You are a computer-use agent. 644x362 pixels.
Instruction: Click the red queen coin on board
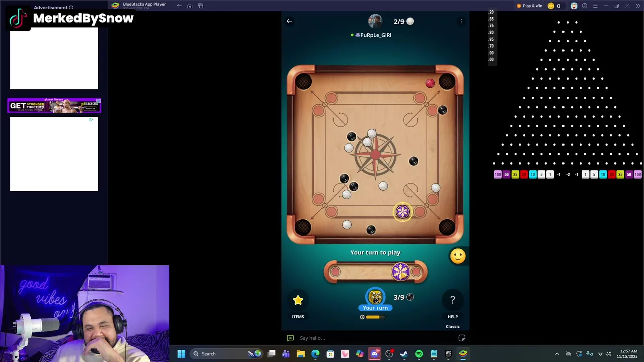pos(430,83)
